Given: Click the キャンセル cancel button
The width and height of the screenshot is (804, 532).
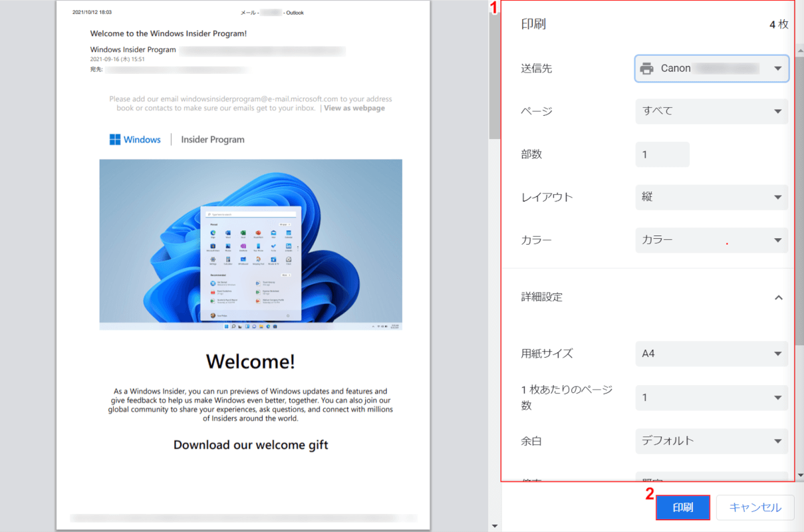Looking at the screenshot, I should [755, 507].
